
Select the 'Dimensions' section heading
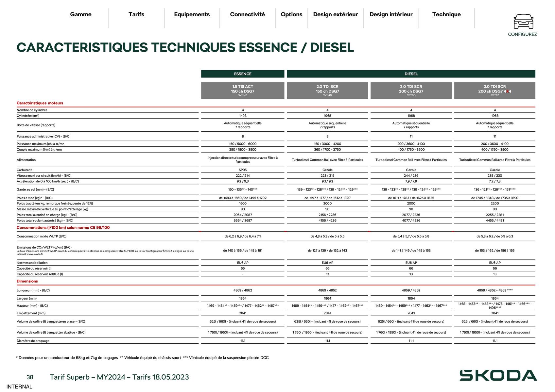[27, 281]
